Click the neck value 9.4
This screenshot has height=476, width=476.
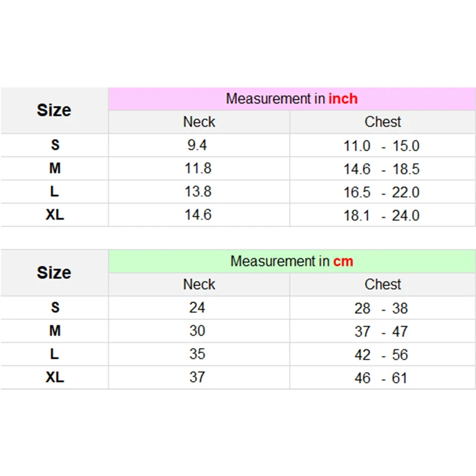pyautogui.click(x=197, y=145)
